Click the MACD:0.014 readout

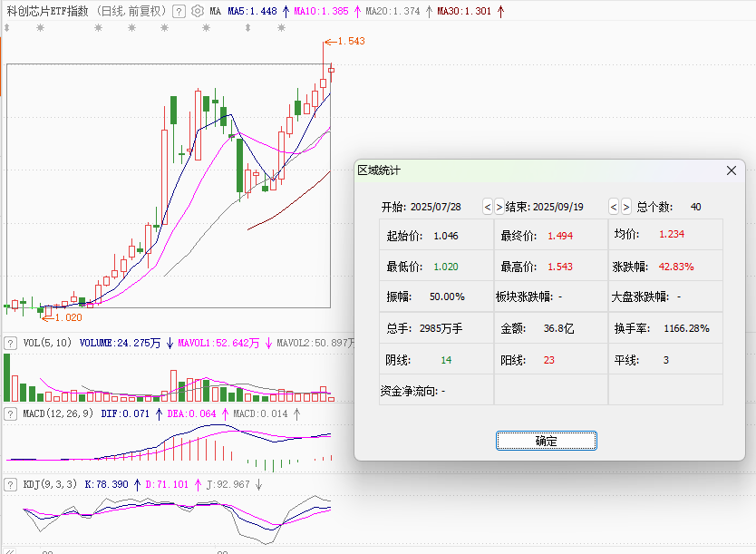click(260, 413)
